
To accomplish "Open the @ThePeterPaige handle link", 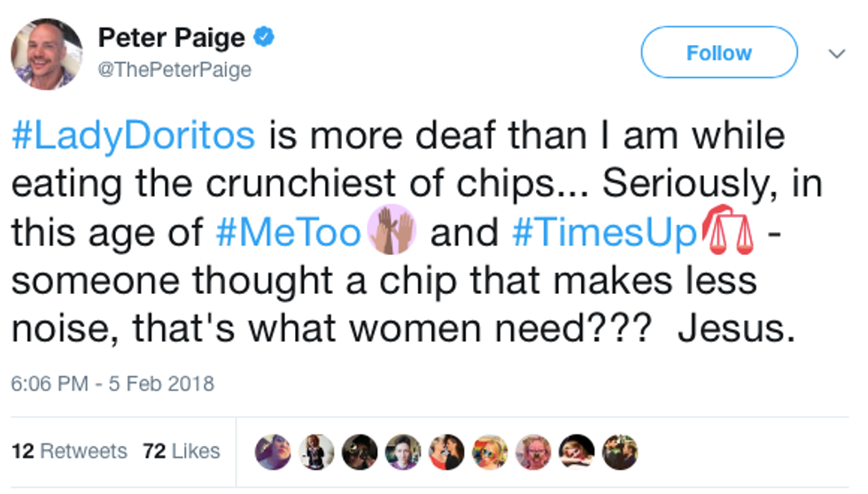I will pyautogui.click(x=174, y=70).
